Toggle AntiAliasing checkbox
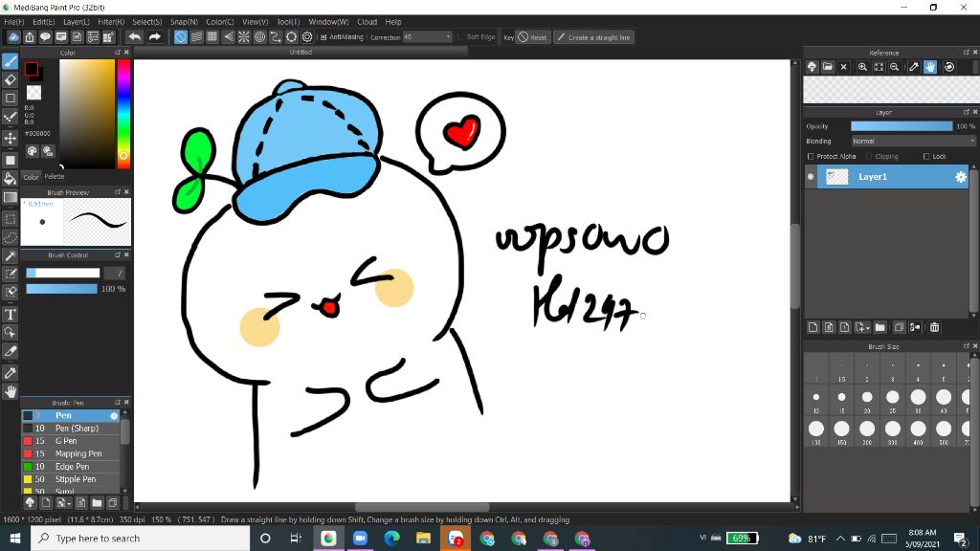The width and height of the screenshot is (980, 551). click(323, 37)
